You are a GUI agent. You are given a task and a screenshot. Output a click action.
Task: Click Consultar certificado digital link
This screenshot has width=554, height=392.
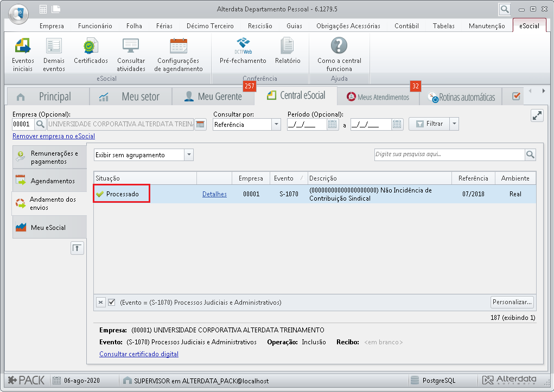pos(139,354)
